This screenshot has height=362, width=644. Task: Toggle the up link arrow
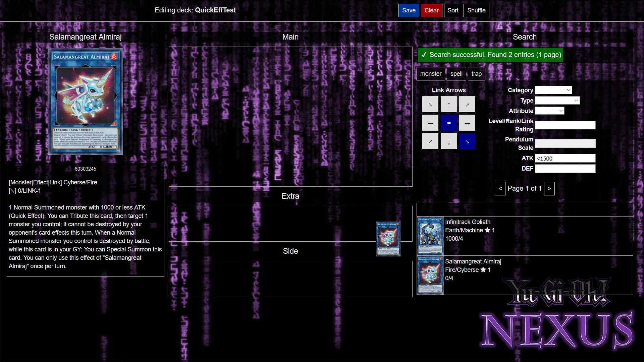click(x=449, y=105)
